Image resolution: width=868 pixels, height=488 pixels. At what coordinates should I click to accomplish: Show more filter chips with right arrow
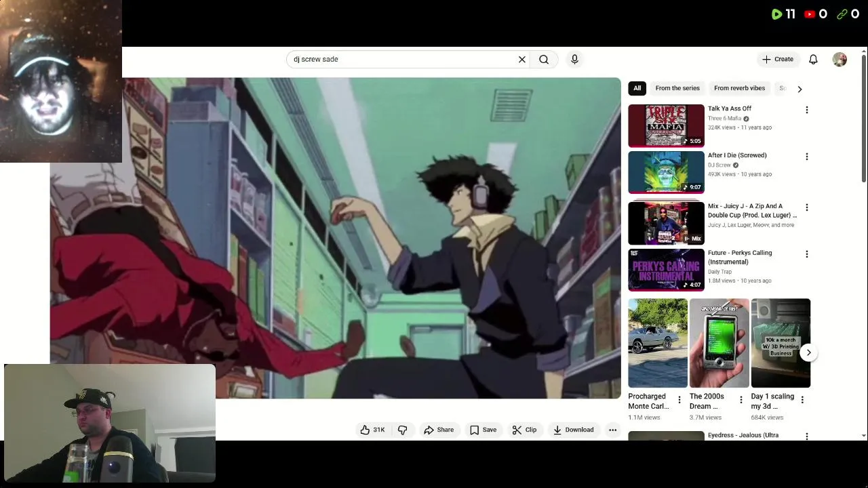[800, 89]
